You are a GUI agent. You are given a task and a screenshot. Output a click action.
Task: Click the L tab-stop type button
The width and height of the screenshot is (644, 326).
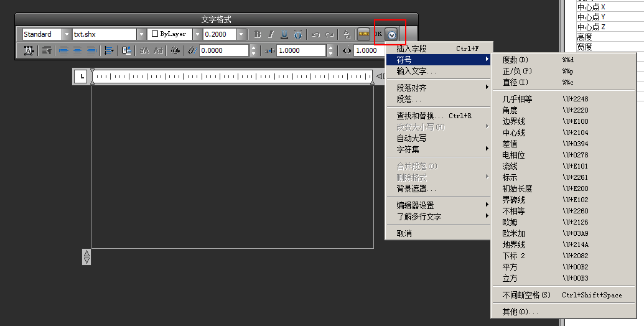click(x=82, y=77)
